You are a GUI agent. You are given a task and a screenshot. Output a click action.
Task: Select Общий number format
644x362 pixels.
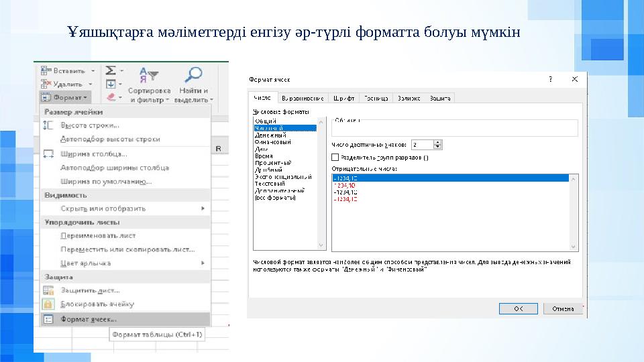(x=285, y=121)
